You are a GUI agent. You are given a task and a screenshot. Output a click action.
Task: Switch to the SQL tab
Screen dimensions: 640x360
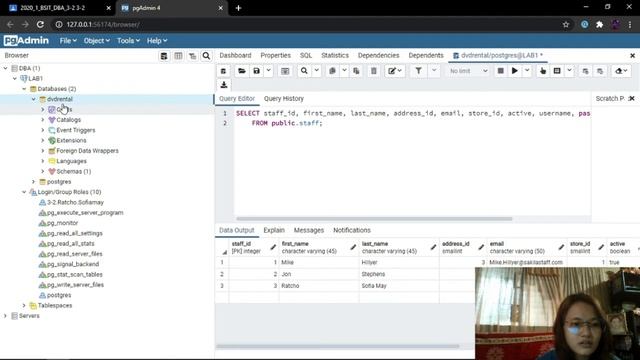(306, 56)
